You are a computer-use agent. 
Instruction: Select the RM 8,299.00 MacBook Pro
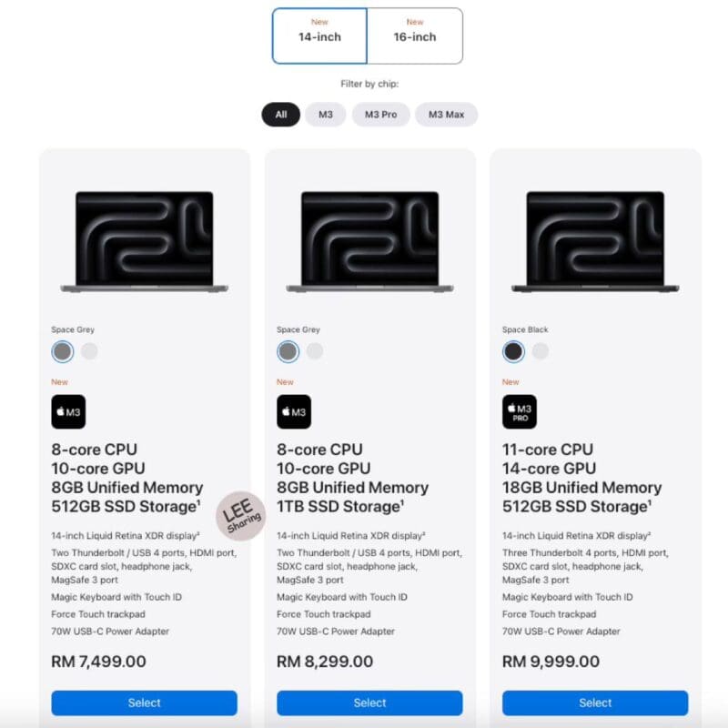(x=370, y=703)
